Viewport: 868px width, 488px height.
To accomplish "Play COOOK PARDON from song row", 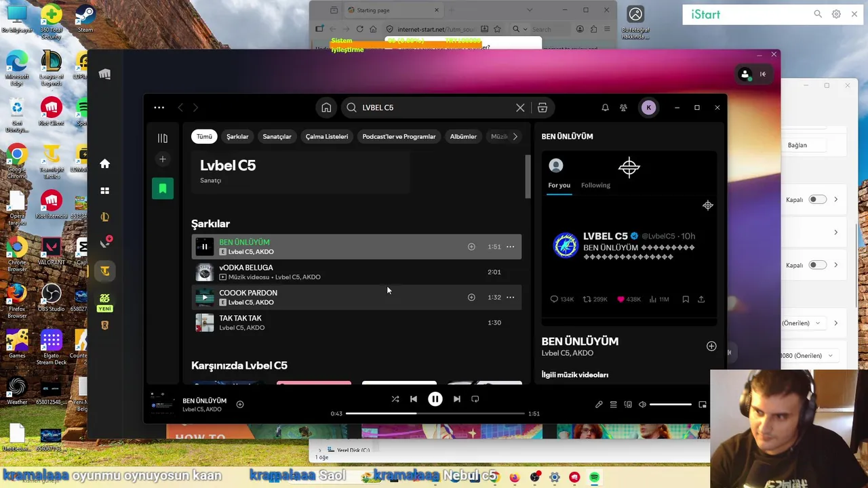I will (204, 298).
